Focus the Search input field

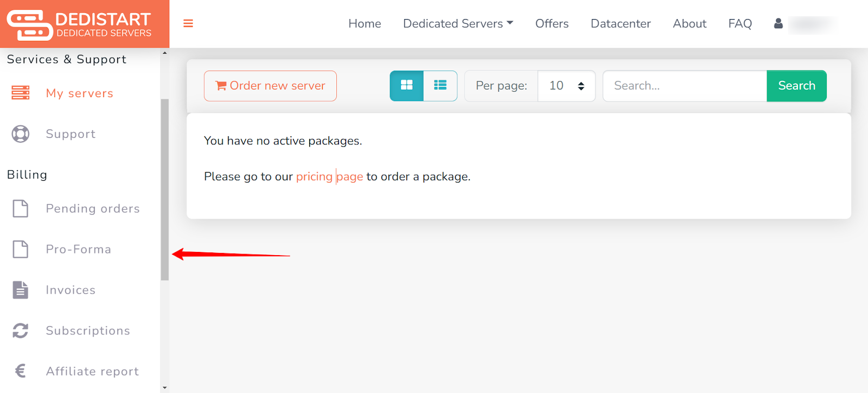pos(685,86)
